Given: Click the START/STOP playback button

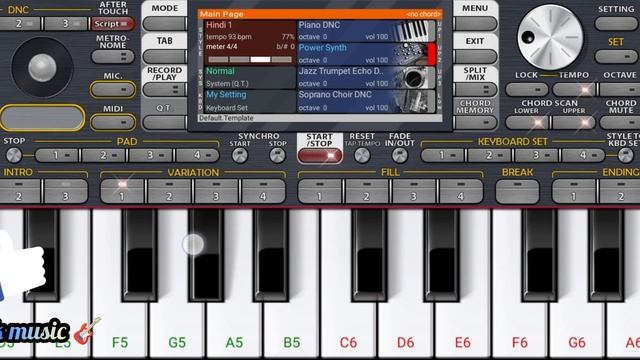Looking at the screenshot, I should pos(320,156).
